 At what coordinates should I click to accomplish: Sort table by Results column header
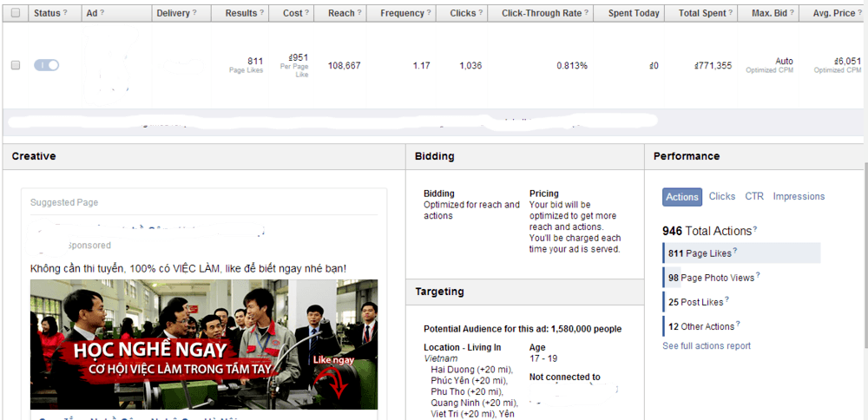tap(241, 13)
